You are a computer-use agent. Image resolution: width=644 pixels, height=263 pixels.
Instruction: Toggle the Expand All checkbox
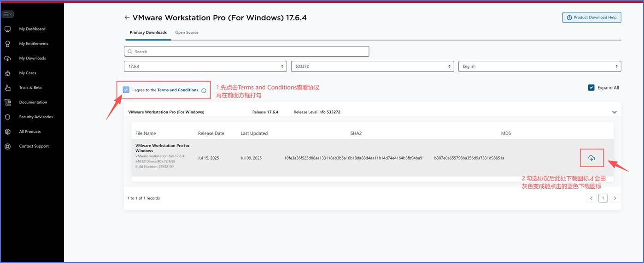(591, 88)
